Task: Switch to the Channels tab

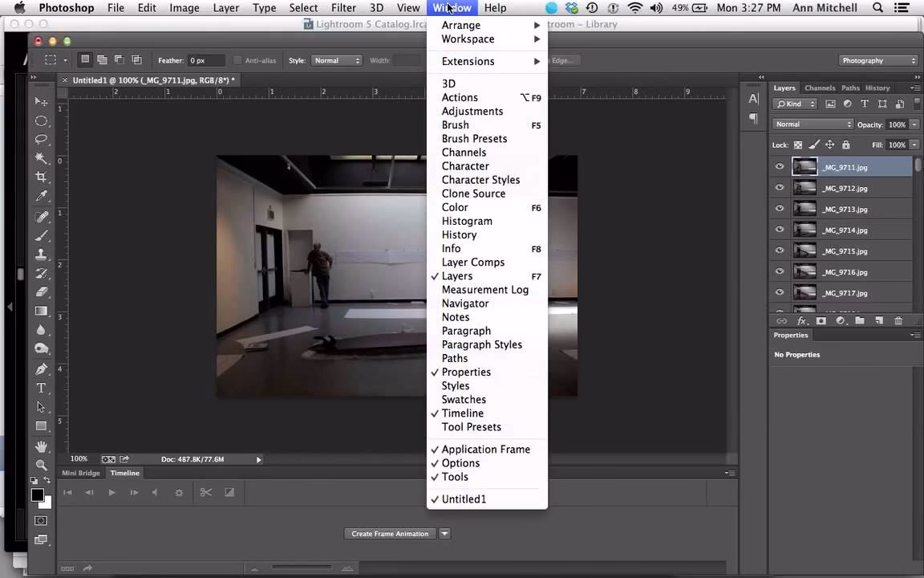Action: (x=821, y=88)
